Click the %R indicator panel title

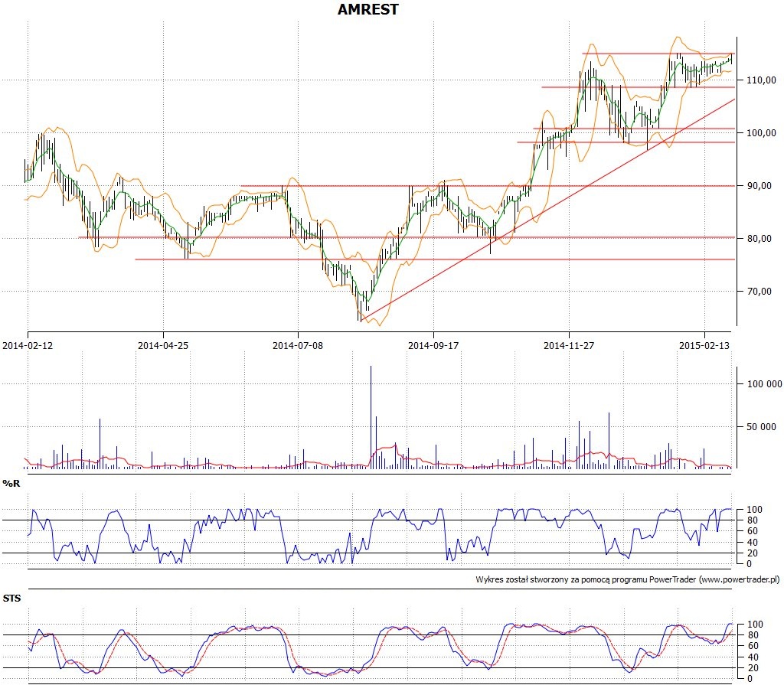(x=11, y=484)
